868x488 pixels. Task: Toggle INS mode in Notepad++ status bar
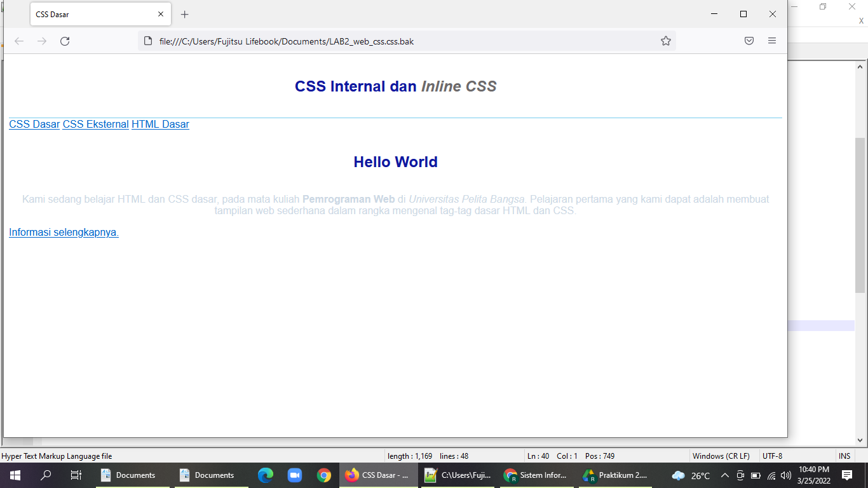(x=844, y=456)
